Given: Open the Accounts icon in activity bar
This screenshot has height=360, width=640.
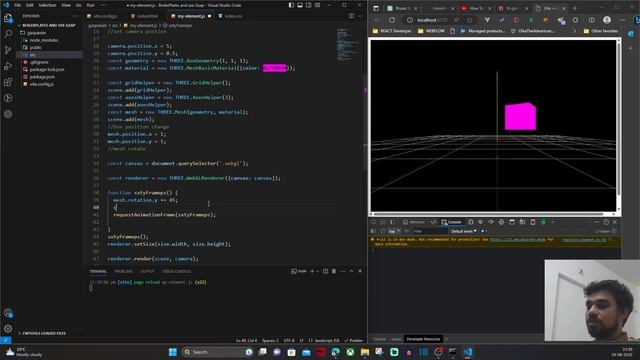Looking at the screenshot, I should click(x=8, y=313).
